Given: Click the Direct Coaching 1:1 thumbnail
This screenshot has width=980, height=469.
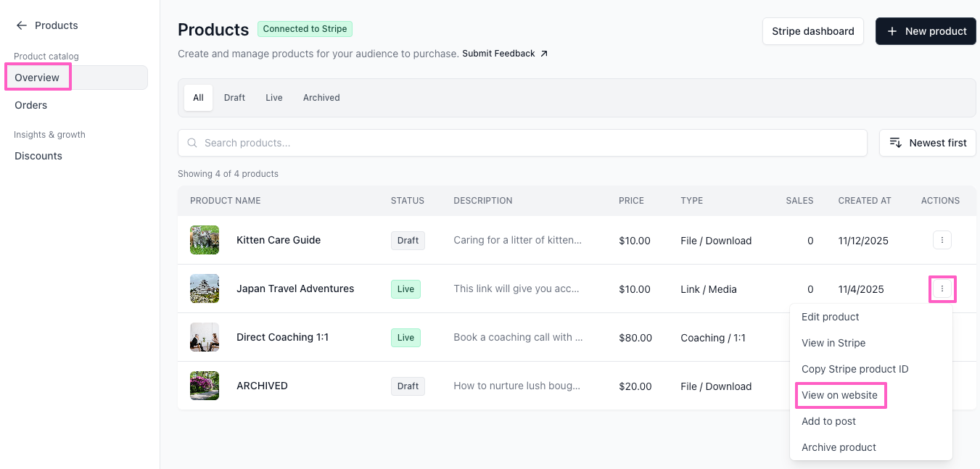Looking at the screenshot, I should [x=205, y=337].
